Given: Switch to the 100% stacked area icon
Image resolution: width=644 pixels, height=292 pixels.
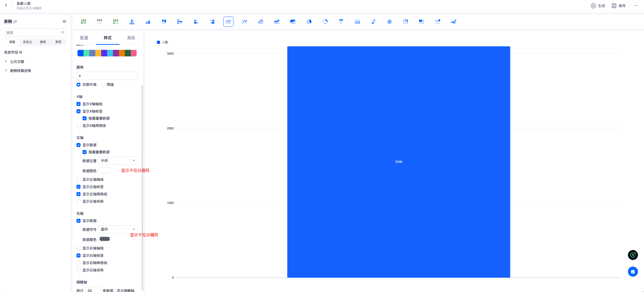Looking at the screenshot, I should [293, 22].
